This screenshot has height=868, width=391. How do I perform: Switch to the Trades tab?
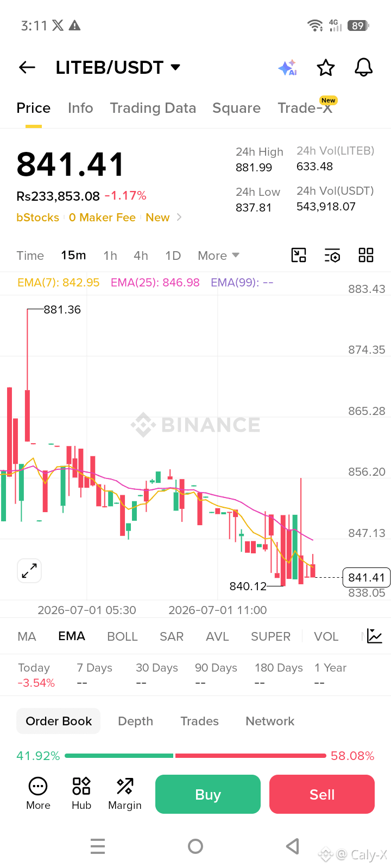(x=199, y=721)
